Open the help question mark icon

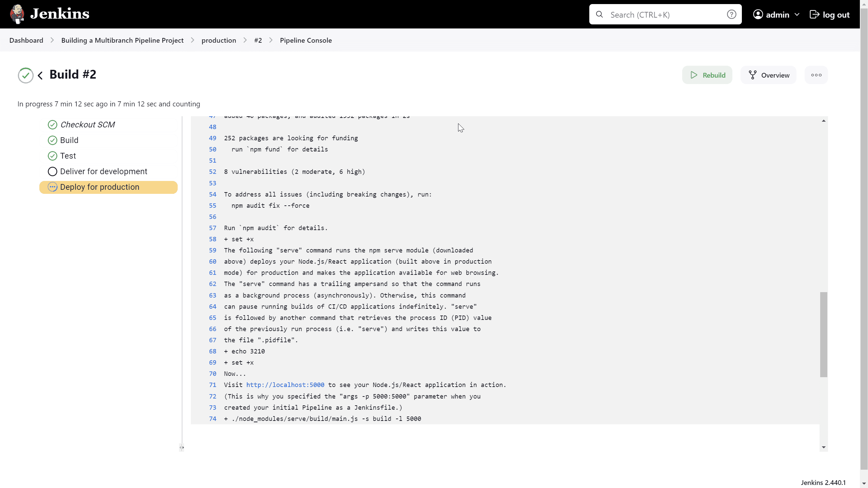click(x=732, y=14)
